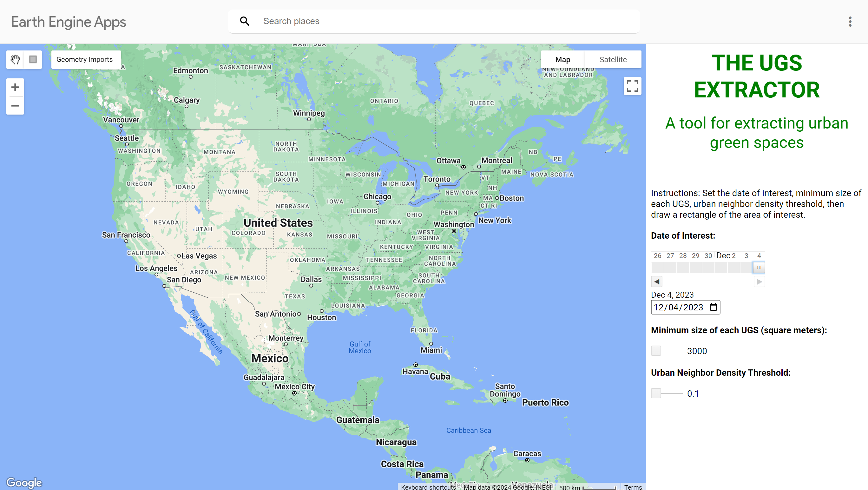The height and width of the screenshot is (490, 868).
Task: Select the hand pan tool
Action: click(x=15, y=60)
